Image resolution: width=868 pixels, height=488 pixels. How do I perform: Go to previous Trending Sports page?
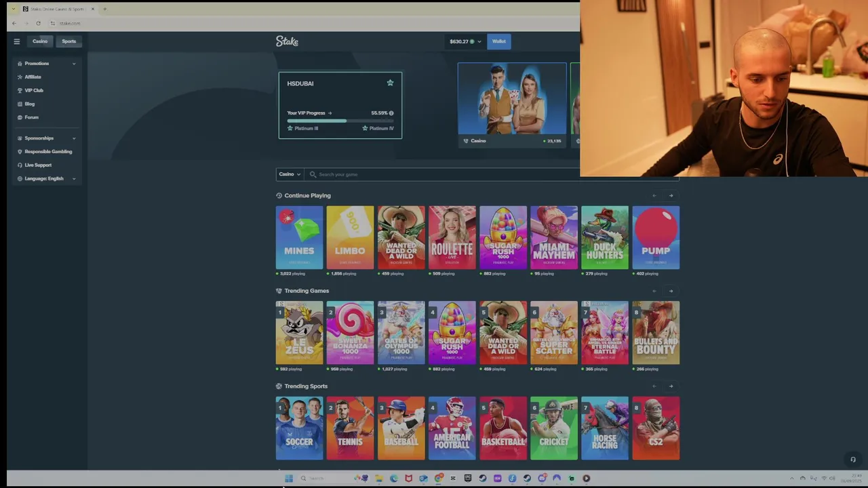654,386
